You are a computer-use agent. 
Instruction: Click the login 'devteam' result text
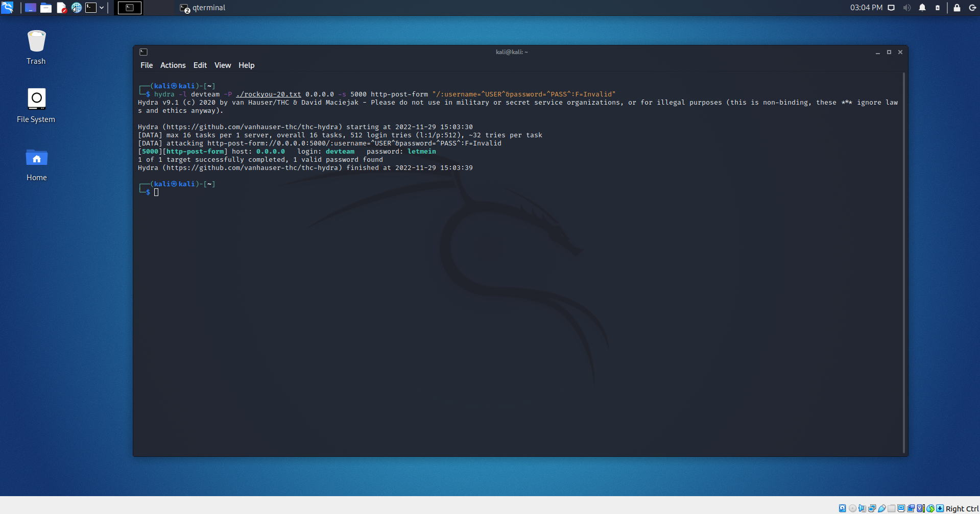point(340,152)
